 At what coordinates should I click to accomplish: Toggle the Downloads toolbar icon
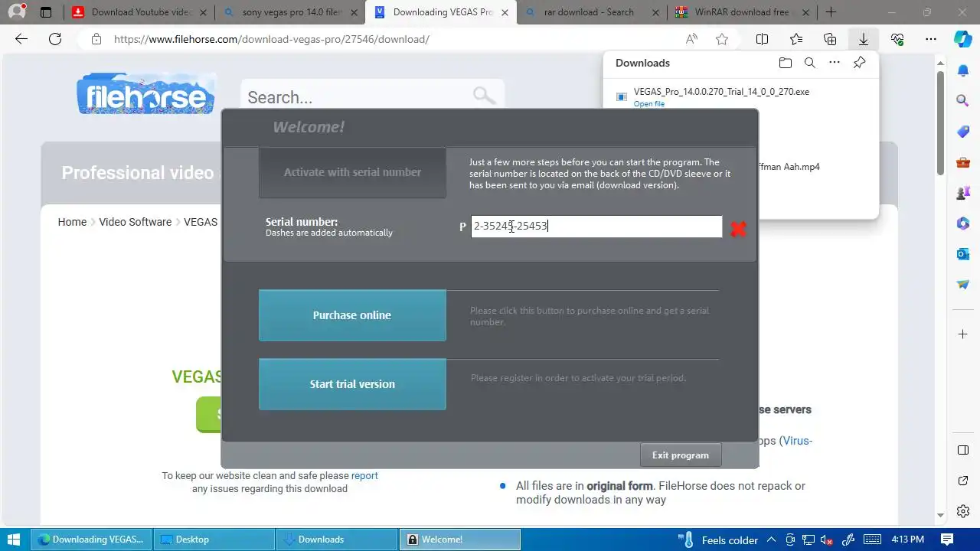(863, 39)
